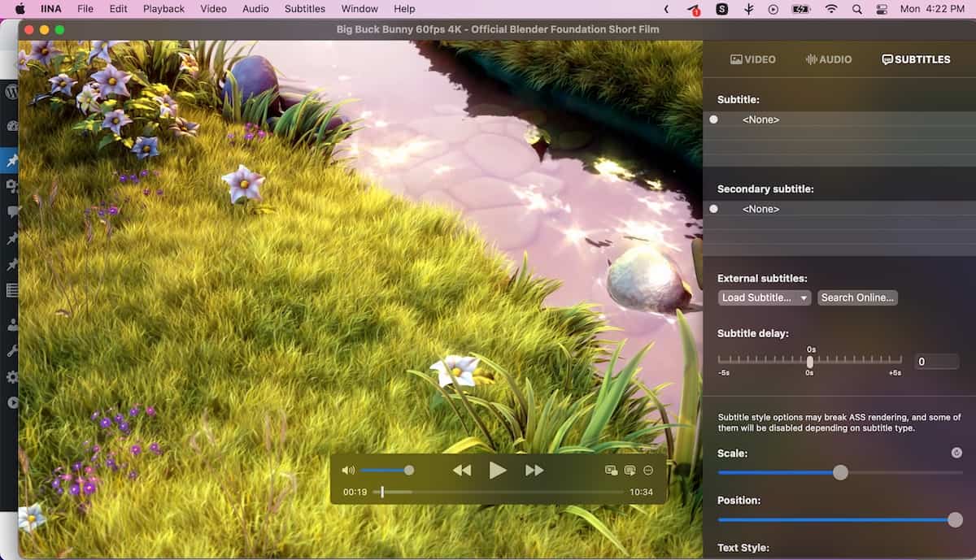
Task: Open the Subtitles menu in the menu bar
Action: pyautogui.click(x=305, y=9)
